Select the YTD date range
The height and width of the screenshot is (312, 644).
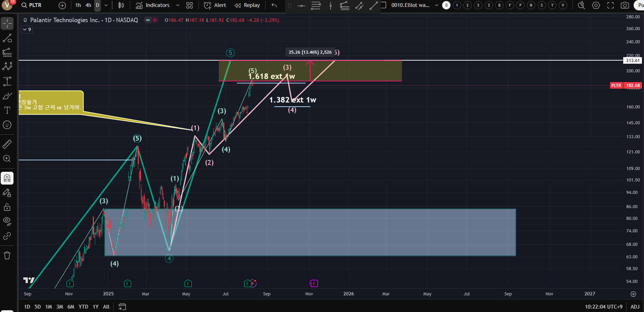pyautogui.click(x=83, y=307)
